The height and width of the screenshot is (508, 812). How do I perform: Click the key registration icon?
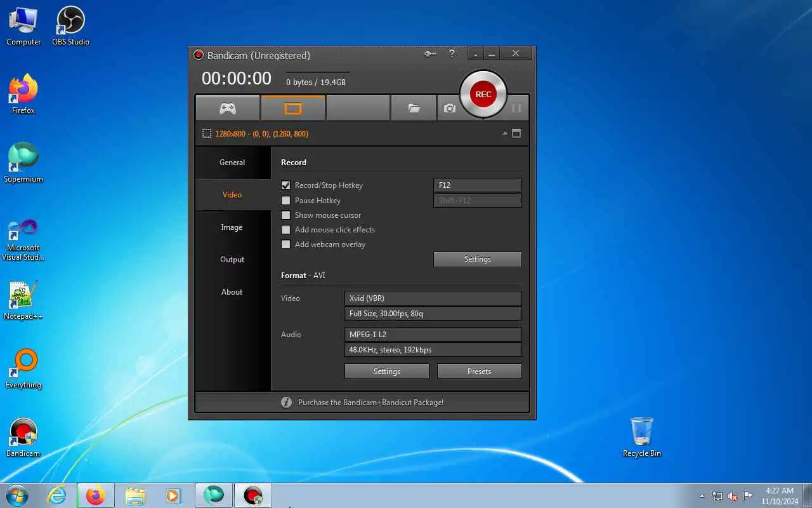[431, 54]
